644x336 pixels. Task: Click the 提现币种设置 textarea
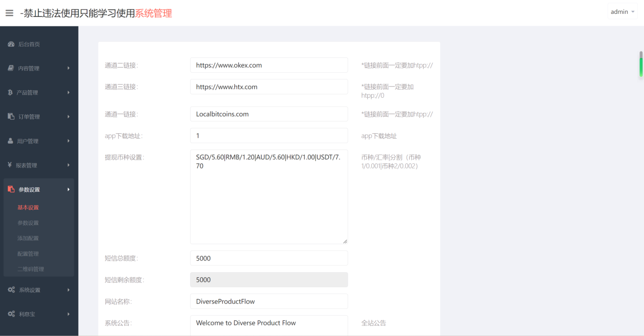pos(269,197)
